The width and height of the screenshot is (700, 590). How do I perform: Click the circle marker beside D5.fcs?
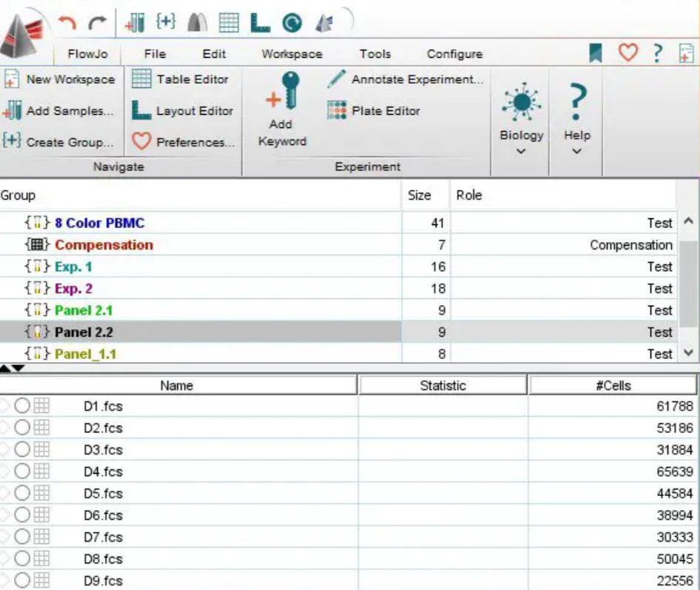coord(22,493)
